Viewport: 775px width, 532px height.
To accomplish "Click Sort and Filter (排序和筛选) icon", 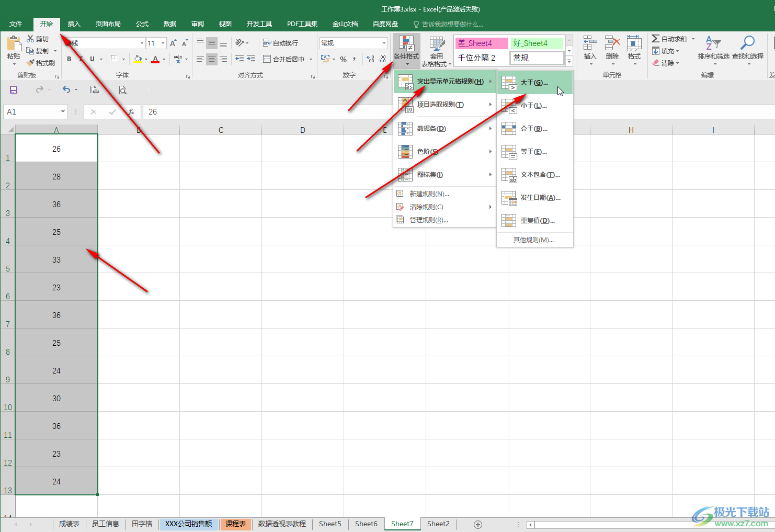I will click(x=713, y=43).
